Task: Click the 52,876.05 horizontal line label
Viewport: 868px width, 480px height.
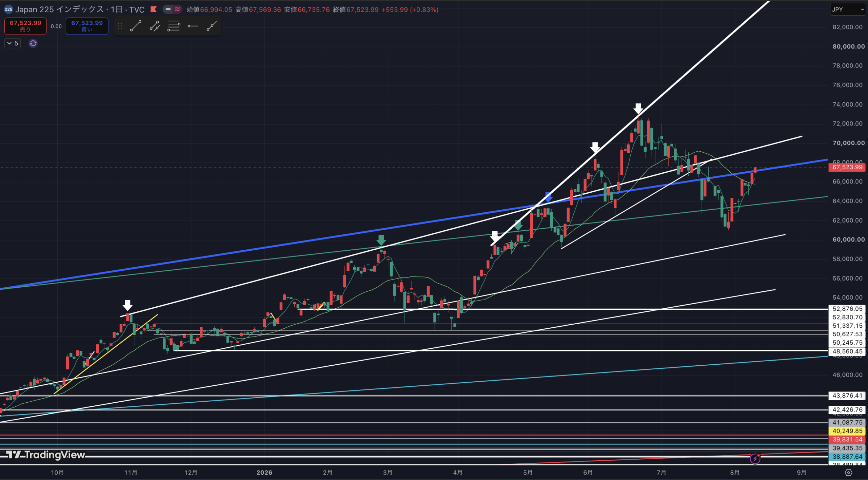Action: pos(847,309)
